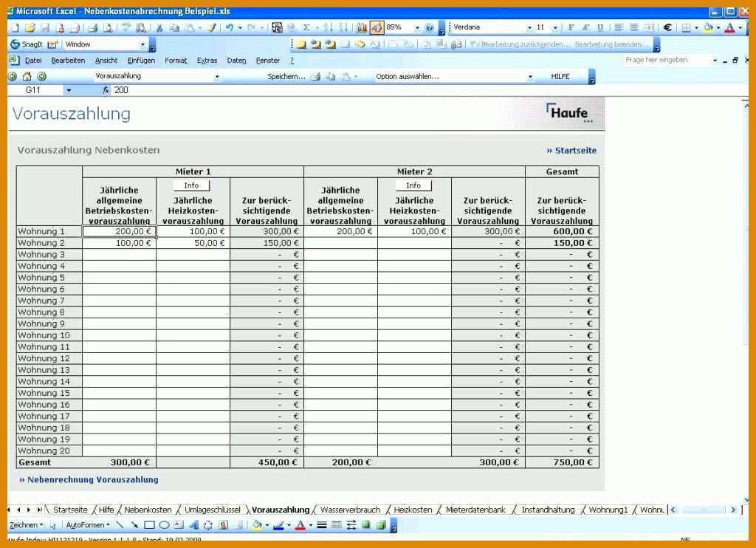The image size is (756, 548).
Task: Open the Verdana font dropdown
Action: point(529,28)
